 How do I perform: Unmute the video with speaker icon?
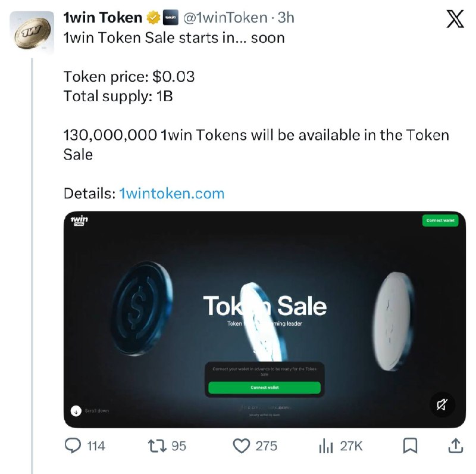442,404
